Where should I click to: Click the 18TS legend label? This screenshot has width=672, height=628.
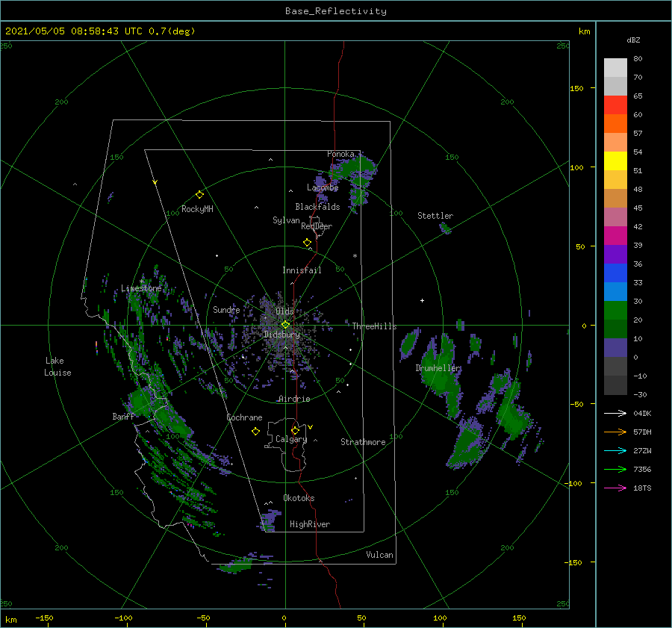tap(642, 488)
